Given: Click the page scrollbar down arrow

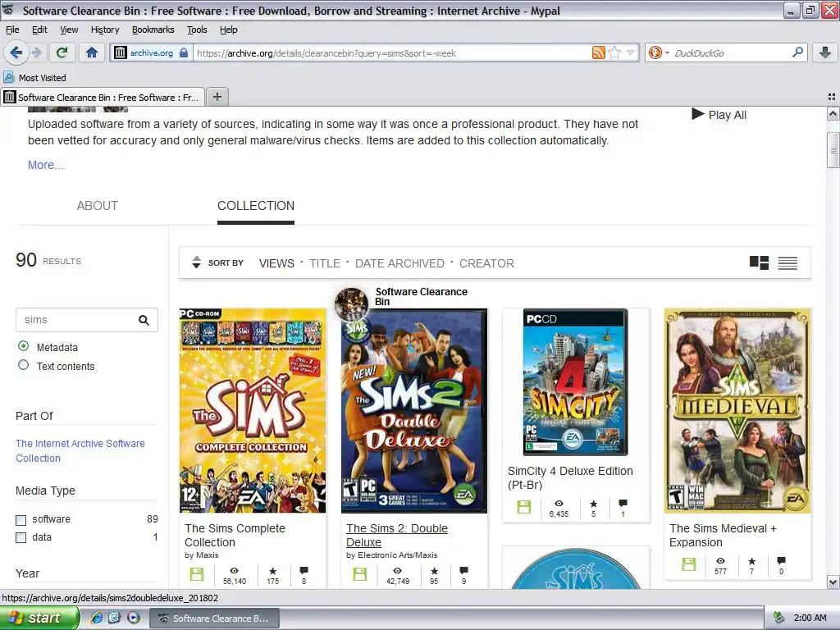Looking at the screenshot, I should [833, 582].
